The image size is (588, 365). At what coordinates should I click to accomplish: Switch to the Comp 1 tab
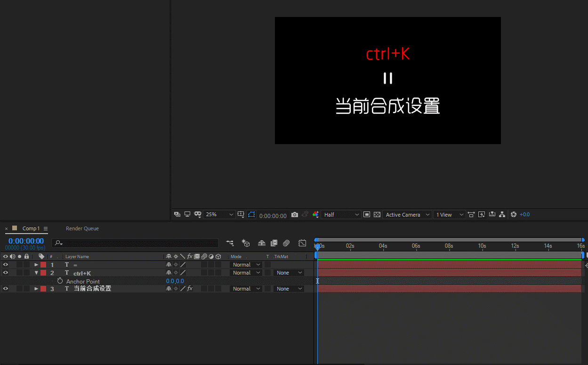31,228
